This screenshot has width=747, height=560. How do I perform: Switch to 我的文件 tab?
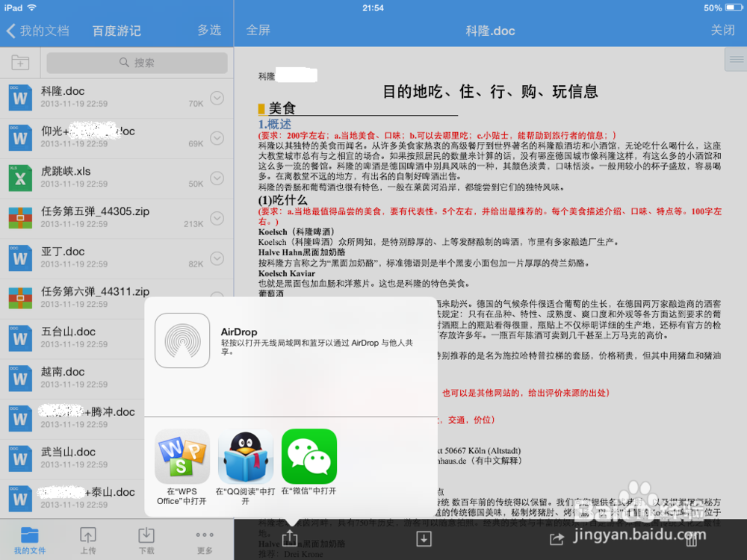(x=30, y=541)
